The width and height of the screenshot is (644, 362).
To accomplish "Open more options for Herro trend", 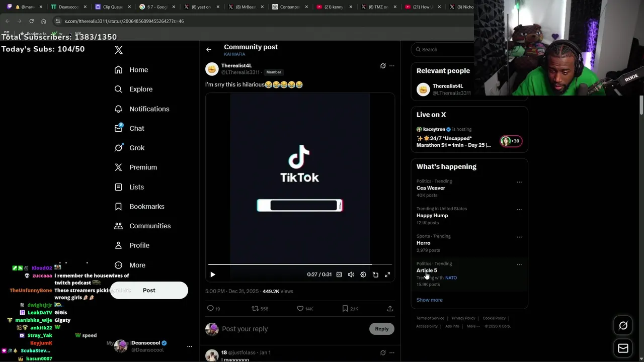I will (519, 237).
